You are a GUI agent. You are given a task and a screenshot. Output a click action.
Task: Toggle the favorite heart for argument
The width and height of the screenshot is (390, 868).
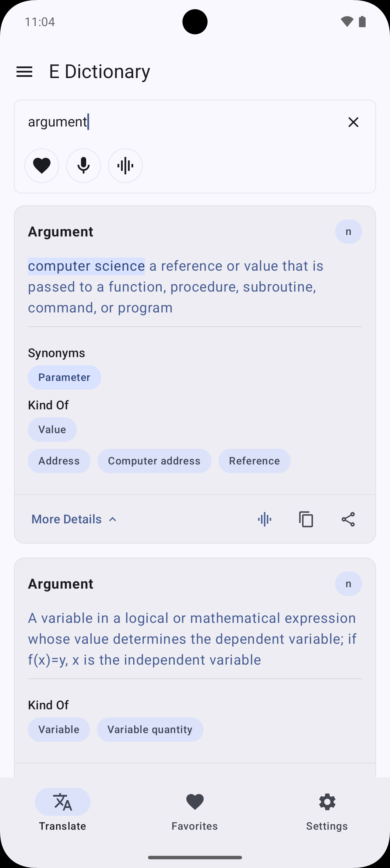click(42, 165)
